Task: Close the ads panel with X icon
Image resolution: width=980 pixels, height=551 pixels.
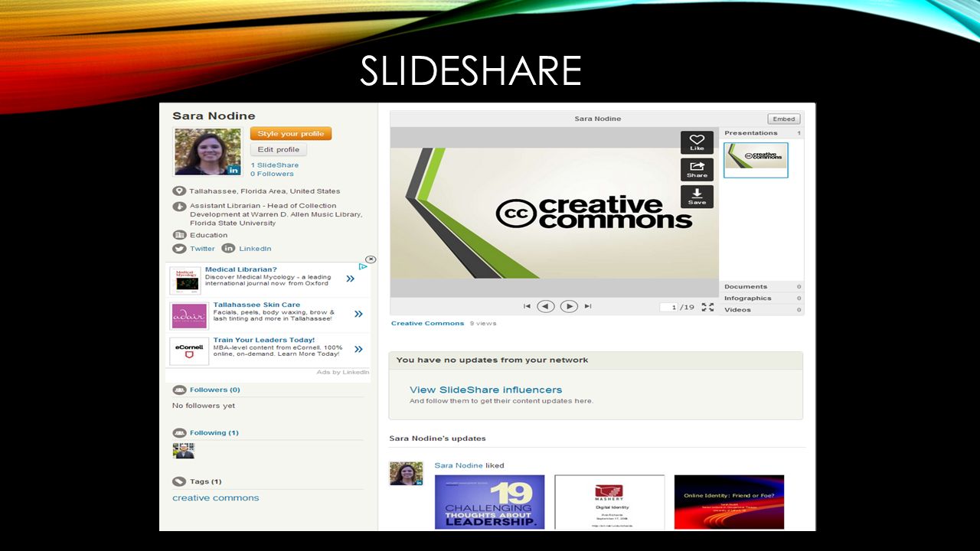Action: pos(370,259)
